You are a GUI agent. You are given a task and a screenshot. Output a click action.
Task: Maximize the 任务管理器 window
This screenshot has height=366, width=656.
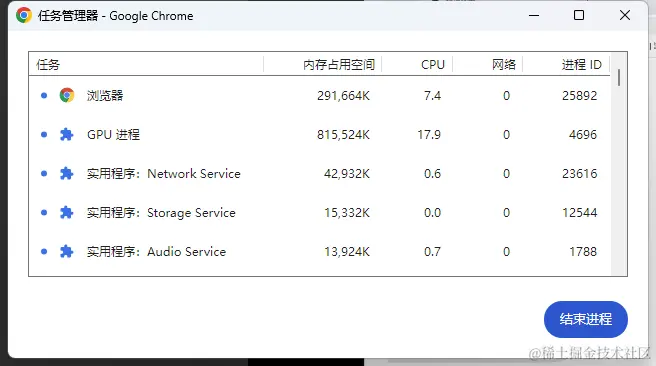[x=579, y=15]
